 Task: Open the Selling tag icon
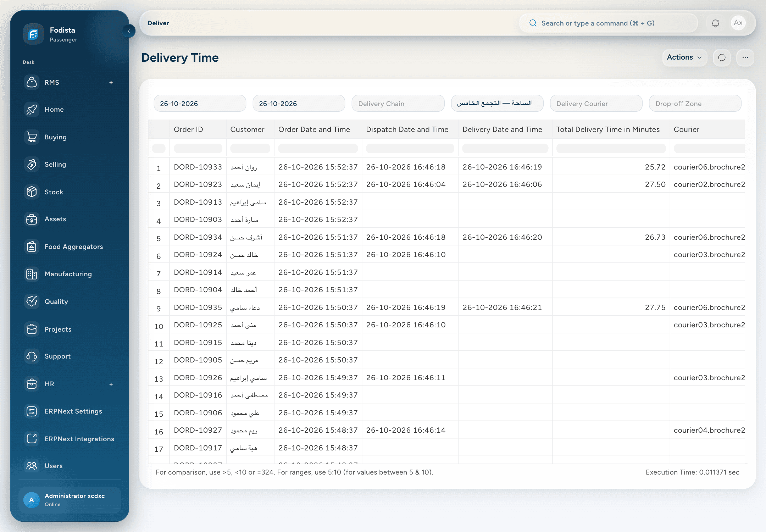pyautogui.click(x=32, y=164)
